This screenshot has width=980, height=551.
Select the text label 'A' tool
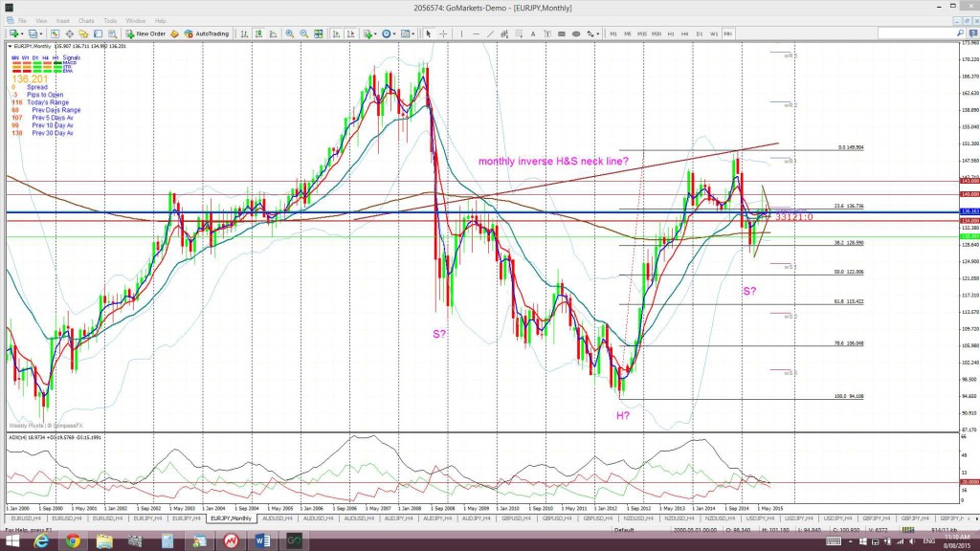tap(533, 33)
